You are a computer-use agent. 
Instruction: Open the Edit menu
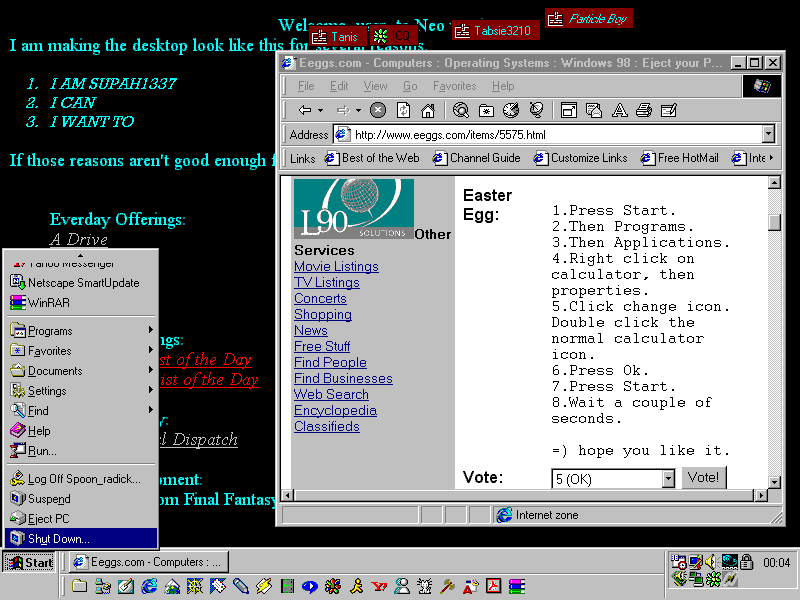pyautogui.click(x=339, y=86)
